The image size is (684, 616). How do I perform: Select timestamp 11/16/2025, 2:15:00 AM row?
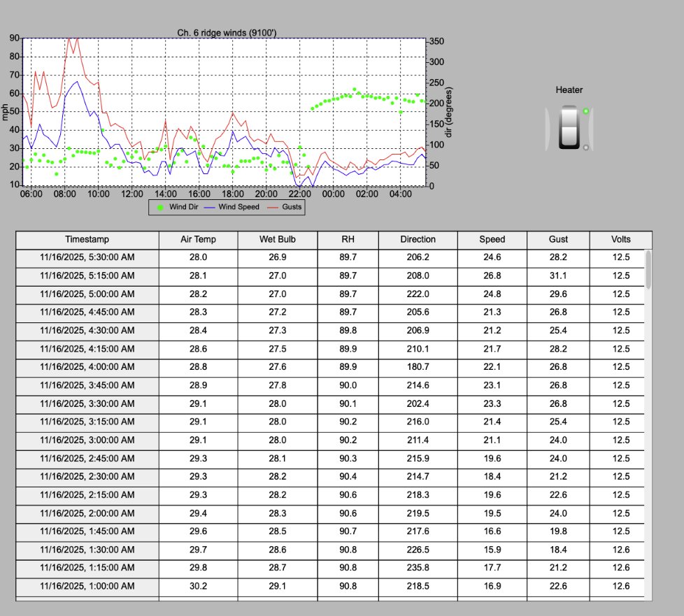tap(330, 495)
